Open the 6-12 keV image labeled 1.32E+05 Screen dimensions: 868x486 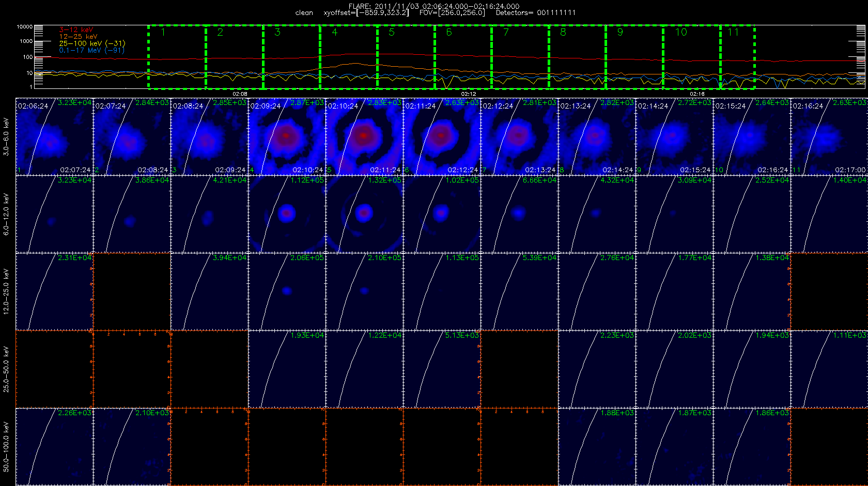tap(364, 214)
